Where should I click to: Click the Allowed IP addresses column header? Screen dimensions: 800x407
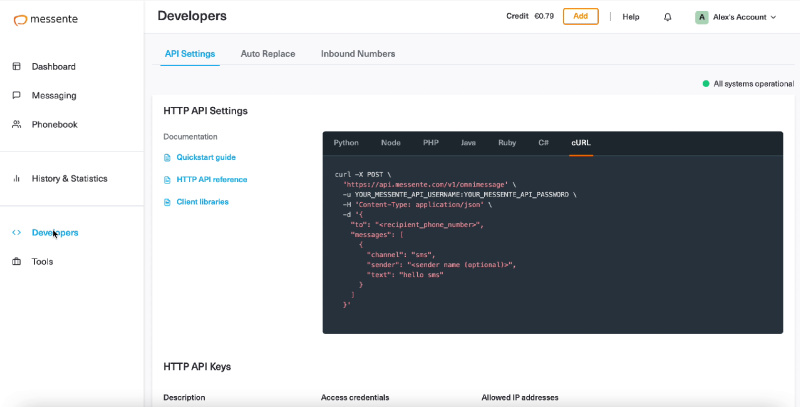[x=520, y=397]
